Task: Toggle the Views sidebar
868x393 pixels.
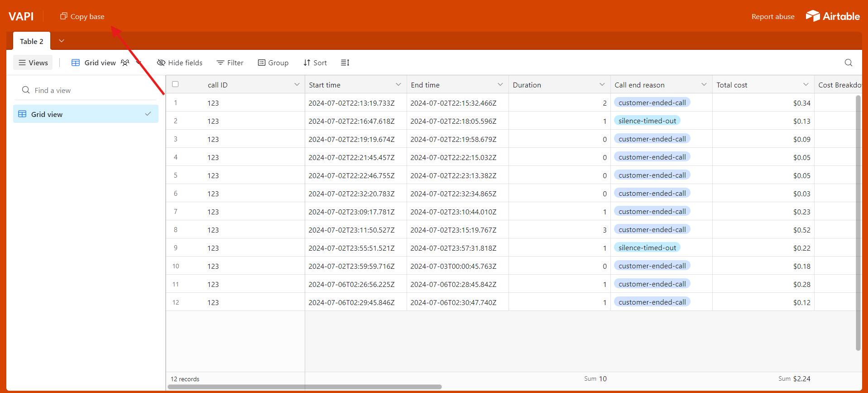Action: pos(33,63)
